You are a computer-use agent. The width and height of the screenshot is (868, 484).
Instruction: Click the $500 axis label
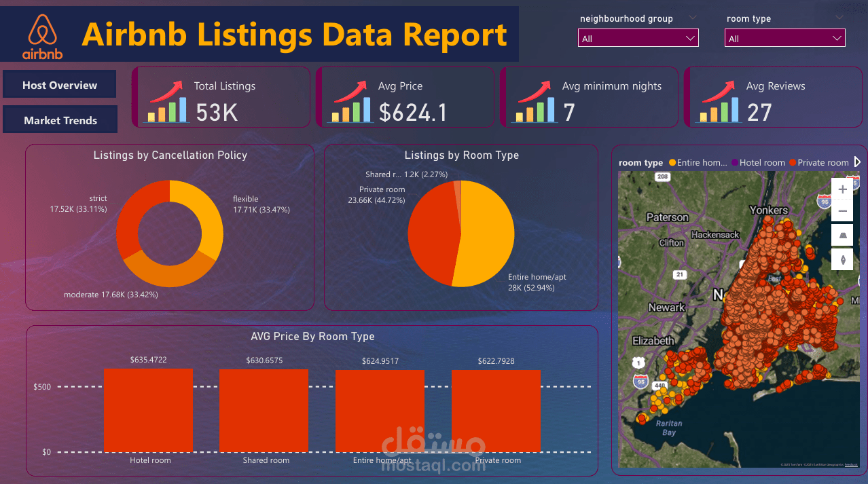pos(42,387)
